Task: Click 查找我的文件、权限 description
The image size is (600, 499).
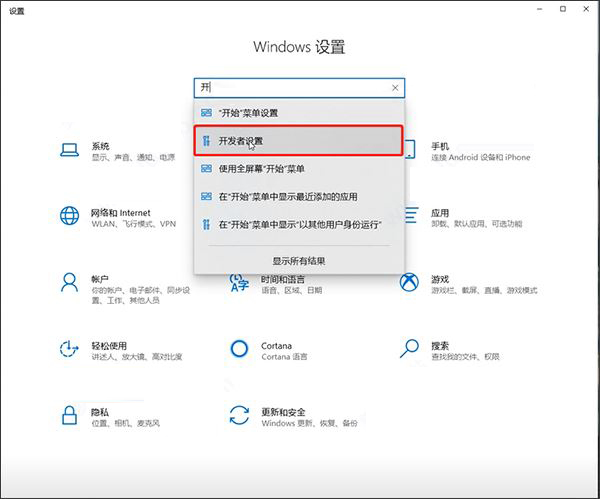Action: pyautogui.click(x=465, y=357)
